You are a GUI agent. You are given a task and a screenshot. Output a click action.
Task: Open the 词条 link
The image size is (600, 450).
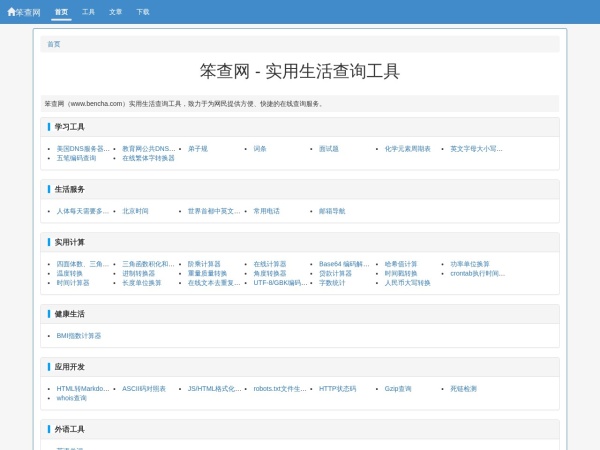coord(260,148)
